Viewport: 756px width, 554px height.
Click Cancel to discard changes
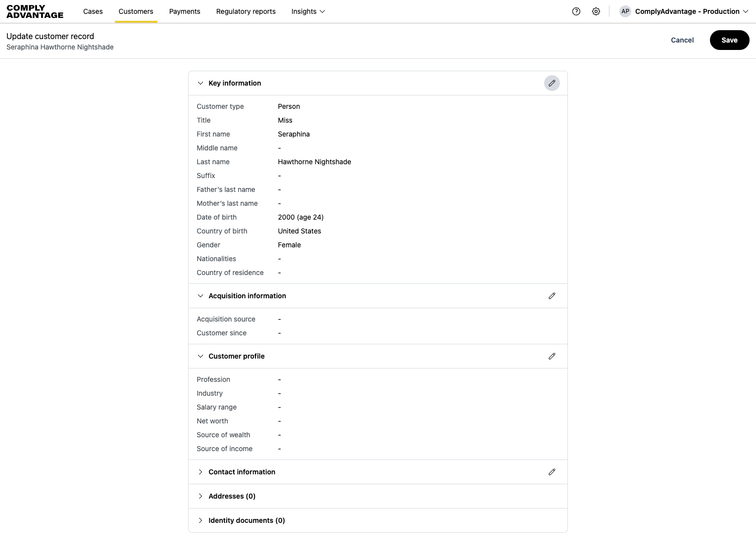[x=682, y=40]
